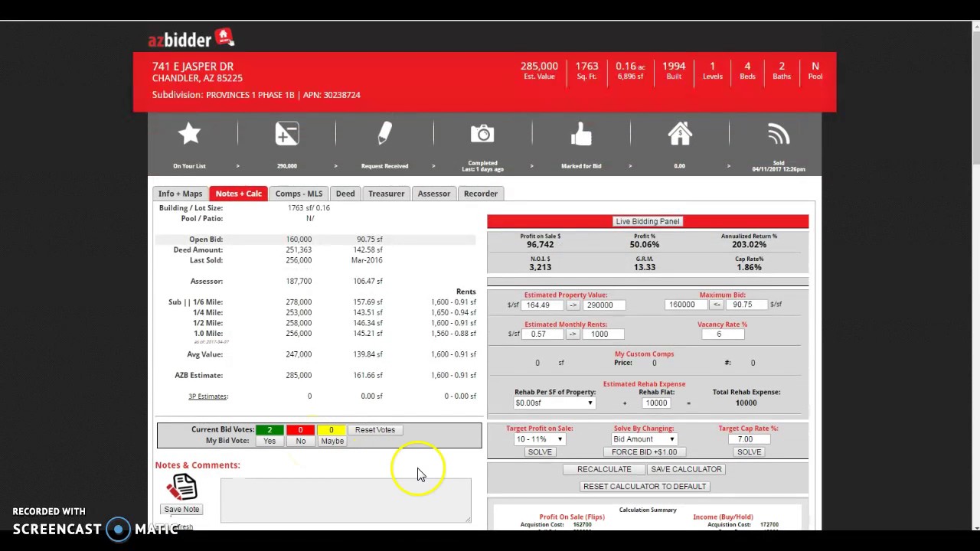Click the Reset Votes button
The width and height of the screenshot is (980, 551).
(x=375, y=430)
